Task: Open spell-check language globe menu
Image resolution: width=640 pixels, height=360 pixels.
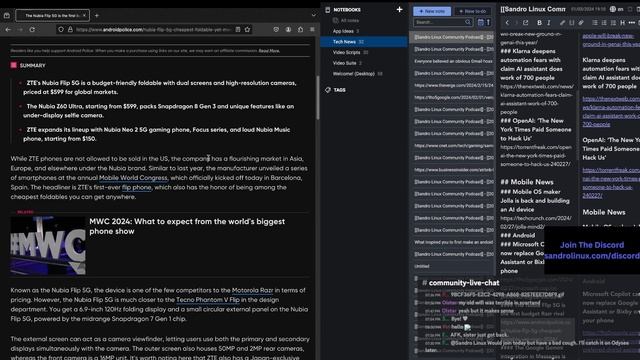Action: pyautogui.click(x=616, y=9)
